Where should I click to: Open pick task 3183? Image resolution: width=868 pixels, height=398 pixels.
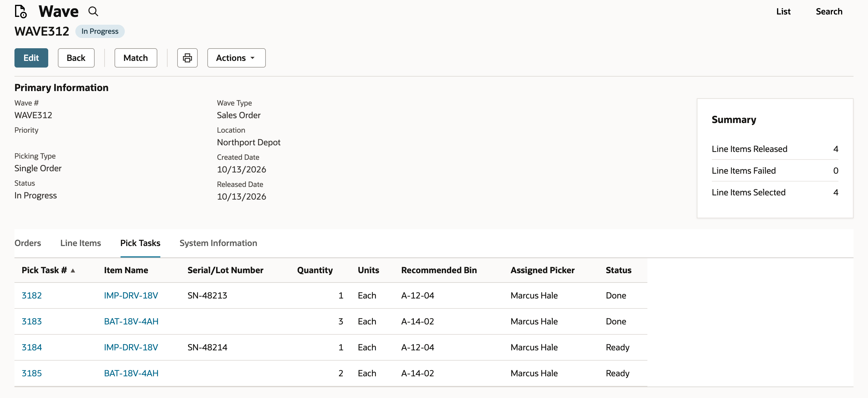coord(32,321)
